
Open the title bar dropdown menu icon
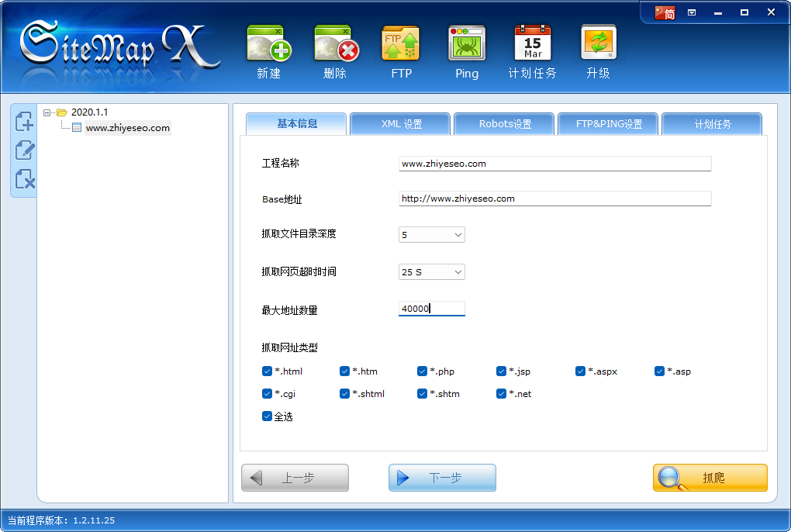coord(692,12)
